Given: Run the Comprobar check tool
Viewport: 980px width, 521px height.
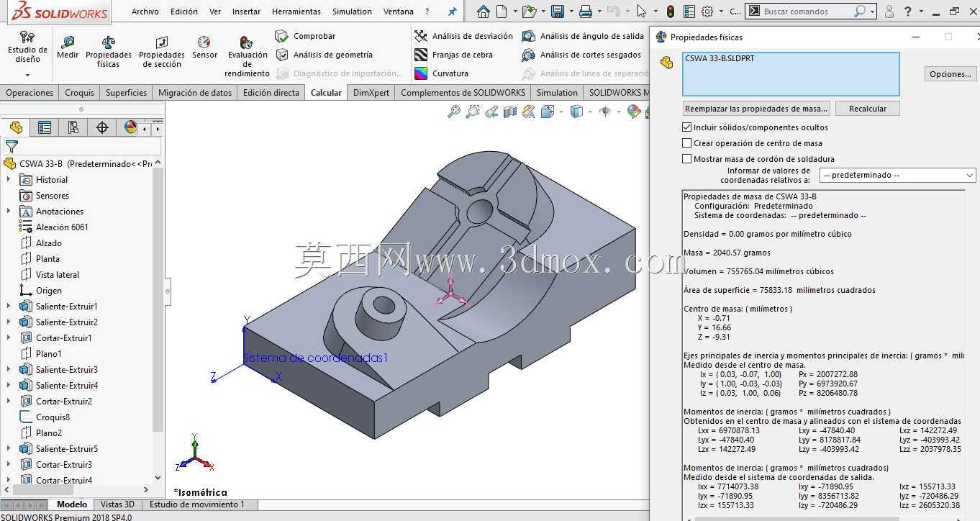Looking at the screenshot, I should point(306,36).
